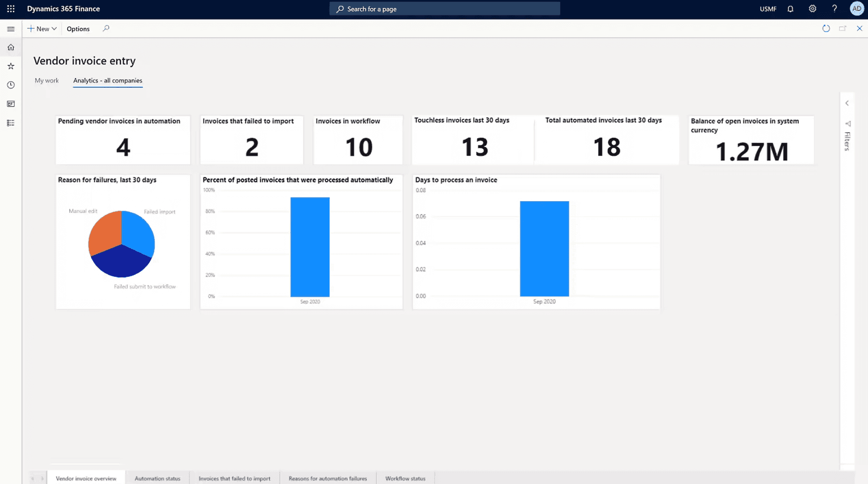The image size is (868, 484).
Task: Expand the hamburger navigation pane
Action: pyautogui.click(x=11, y=29)
